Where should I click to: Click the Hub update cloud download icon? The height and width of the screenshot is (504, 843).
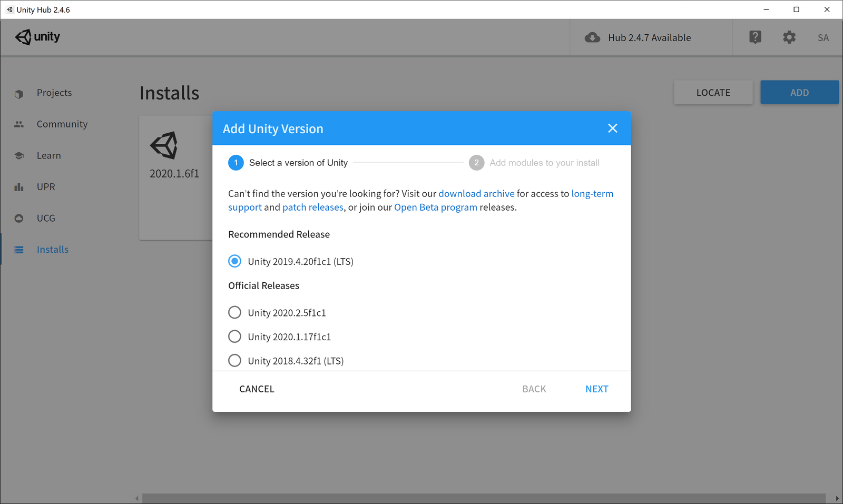592,37
